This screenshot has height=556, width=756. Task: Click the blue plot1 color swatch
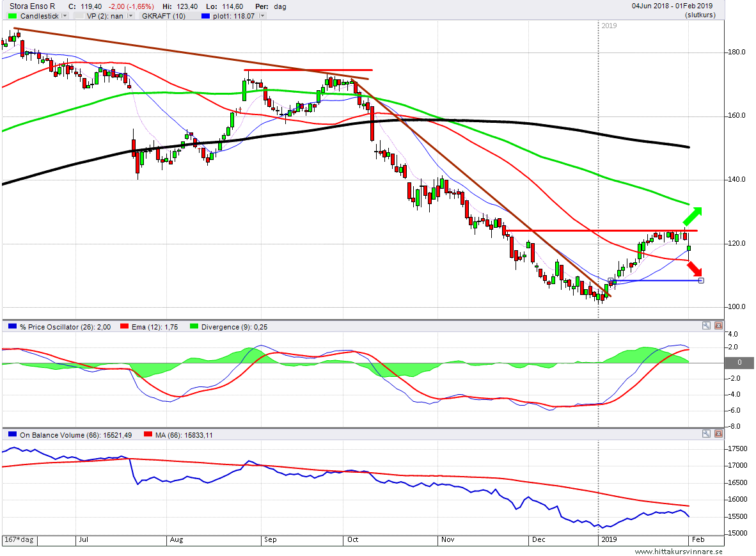point(205,16)
